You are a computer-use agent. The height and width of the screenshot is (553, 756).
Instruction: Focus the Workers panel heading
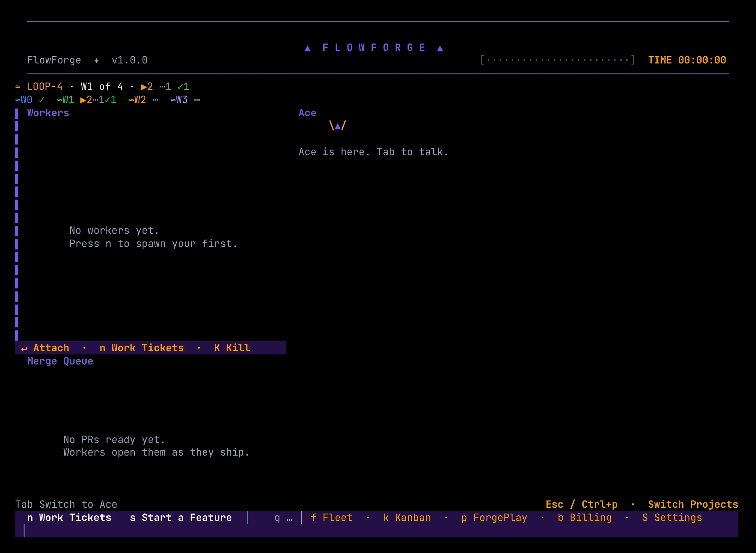48,113
